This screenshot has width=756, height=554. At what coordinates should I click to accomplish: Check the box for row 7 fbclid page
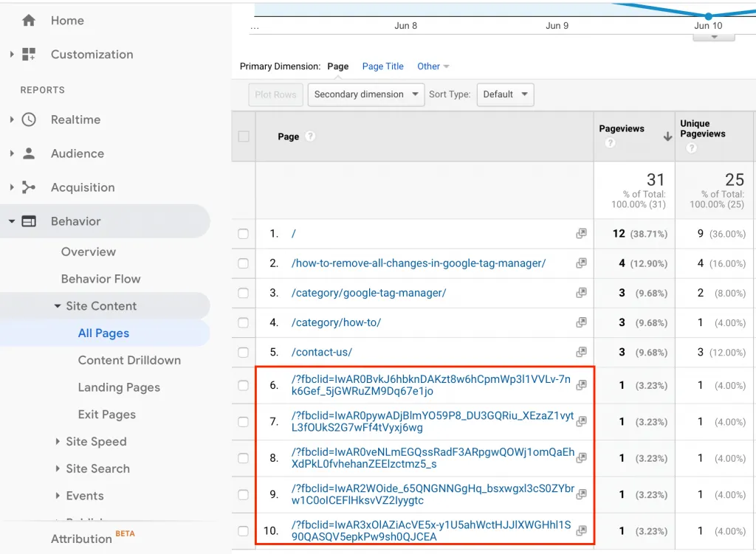(244, 421)
